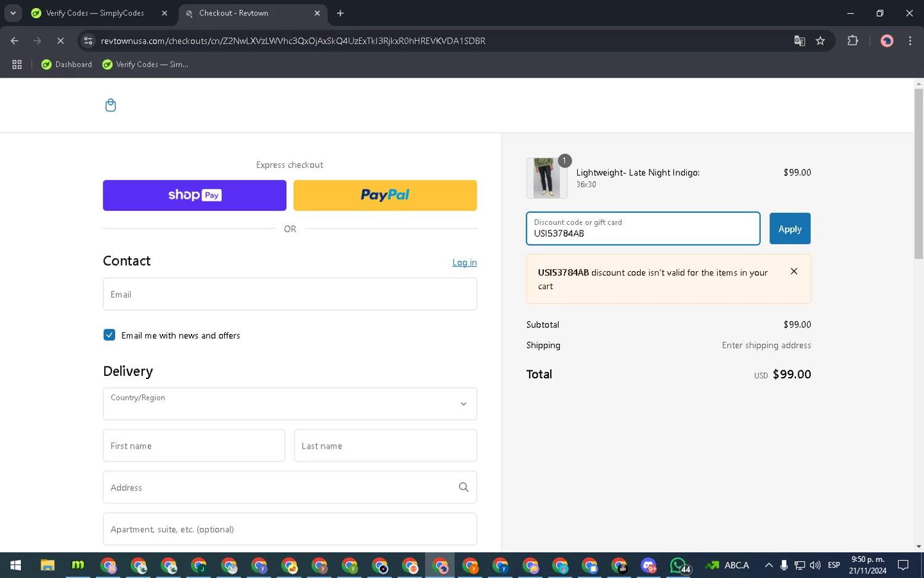Dismiss the invalid discount code message
924x578 pixels.
(794, 271)
